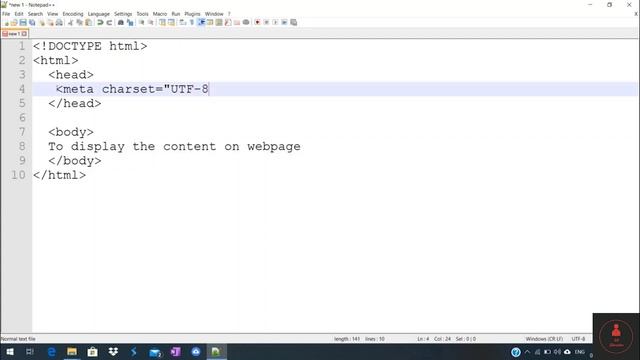Viewport: 640px width, 360px height.
Task: Click the Save All toolbar icon
Action: click(x=32, y=22)
